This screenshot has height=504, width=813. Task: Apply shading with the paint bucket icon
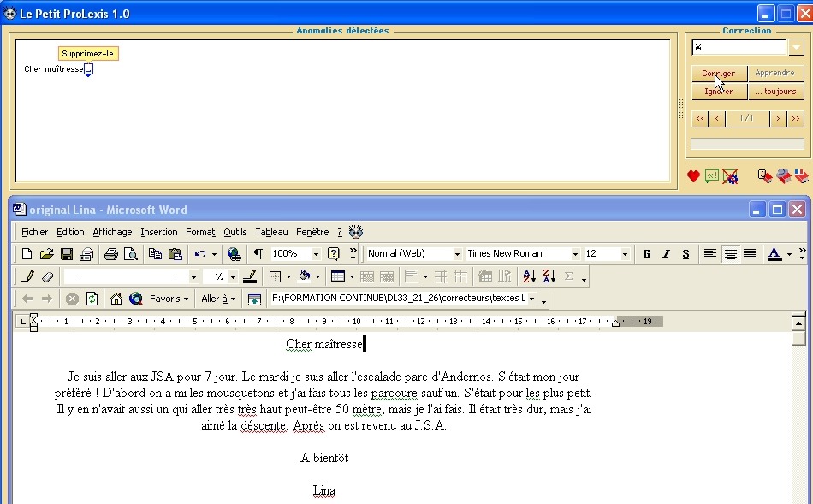point(305,276)
